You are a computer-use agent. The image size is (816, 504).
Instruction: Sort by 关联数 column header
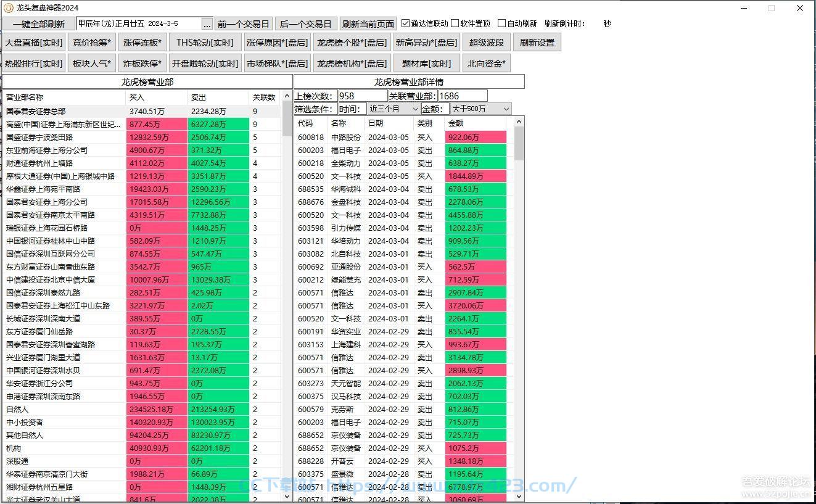[265, 97]
